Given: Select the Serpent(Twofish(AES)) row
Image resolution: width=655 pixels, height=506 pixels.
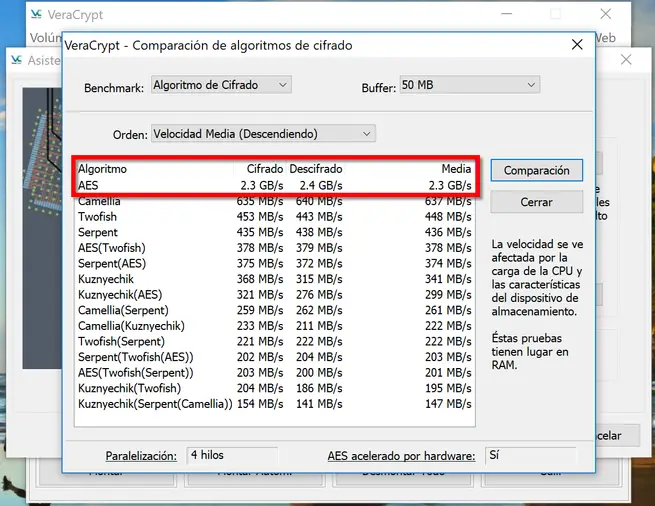Looking at the screenshot, I should (274, 357).
